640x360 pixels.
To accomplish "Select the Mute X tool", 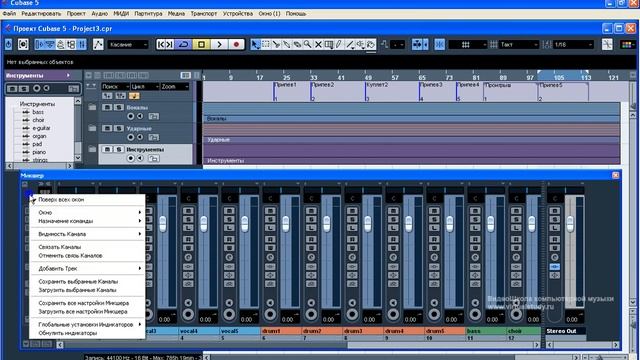I will [318, 44].
